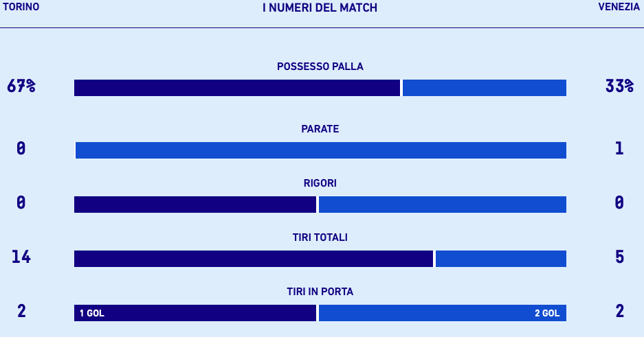The height and width of the screenshot is (337, 644).
Task: Select Venezia's total shots value 5
Action: click(619, 257)
